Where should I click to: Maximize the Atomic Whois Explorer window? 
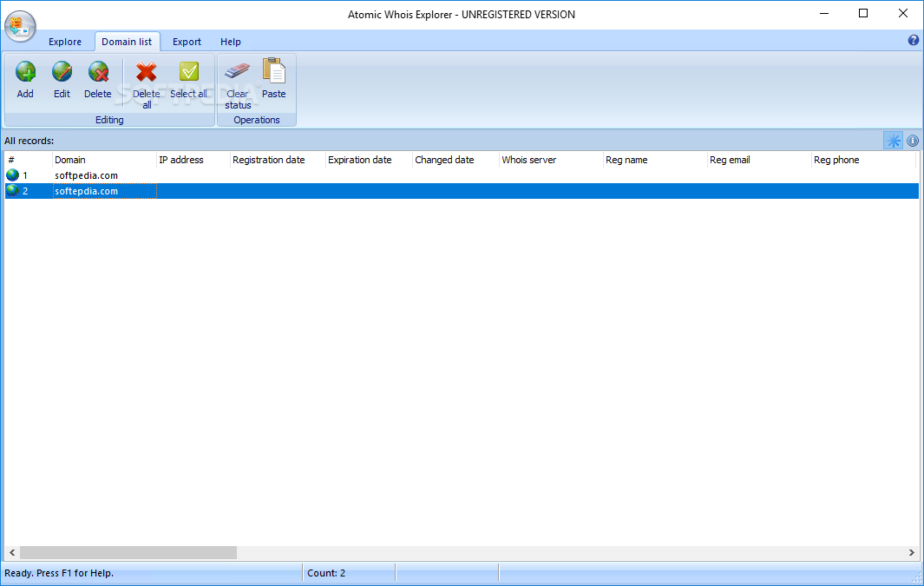point(863,14)
